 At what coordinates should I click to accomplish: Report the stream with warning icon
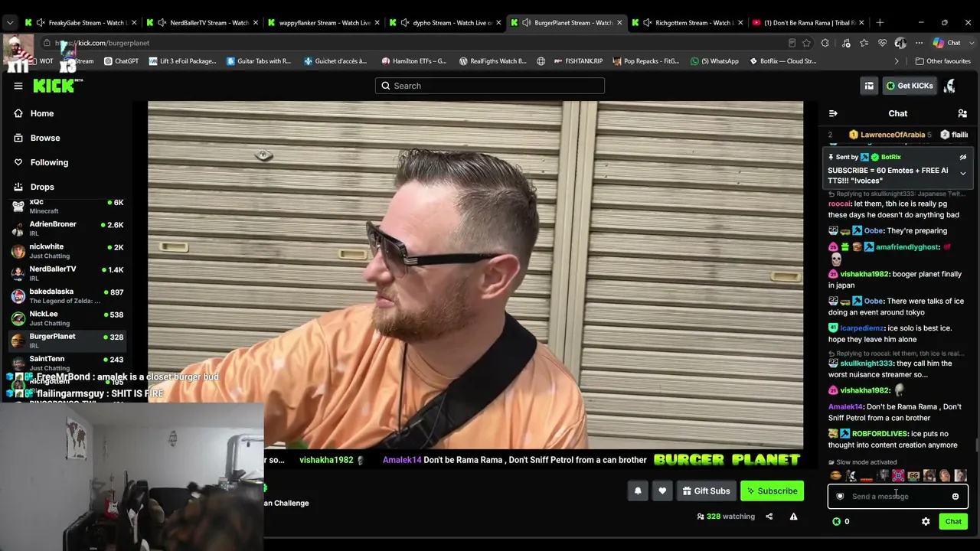793,517
